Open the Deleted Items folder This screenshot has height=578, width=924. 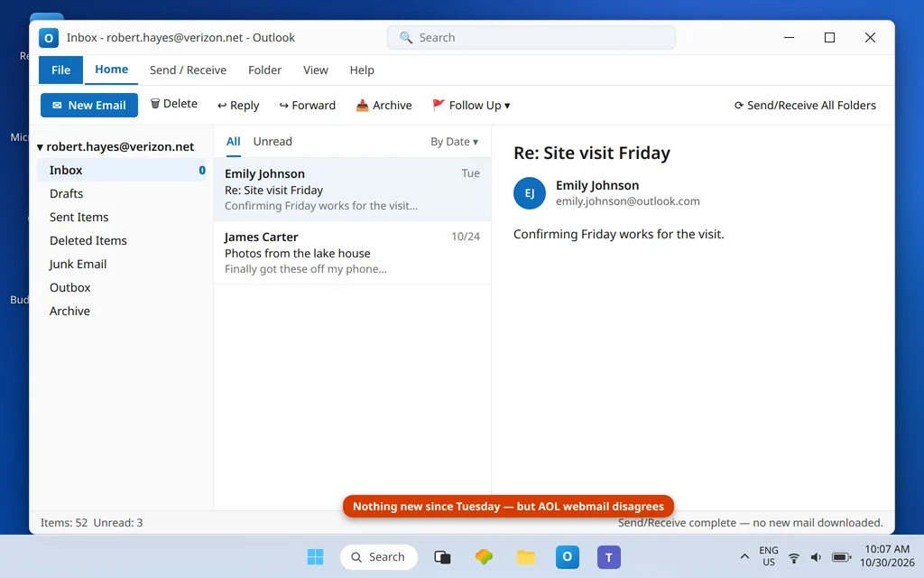coord(121,240)
